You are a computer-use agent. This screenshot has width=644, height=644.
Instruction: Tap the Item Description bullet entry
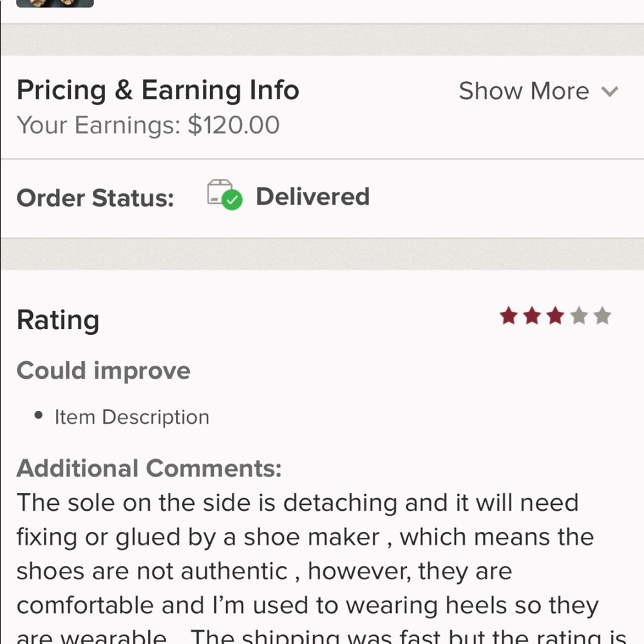(x=131, y=417)
